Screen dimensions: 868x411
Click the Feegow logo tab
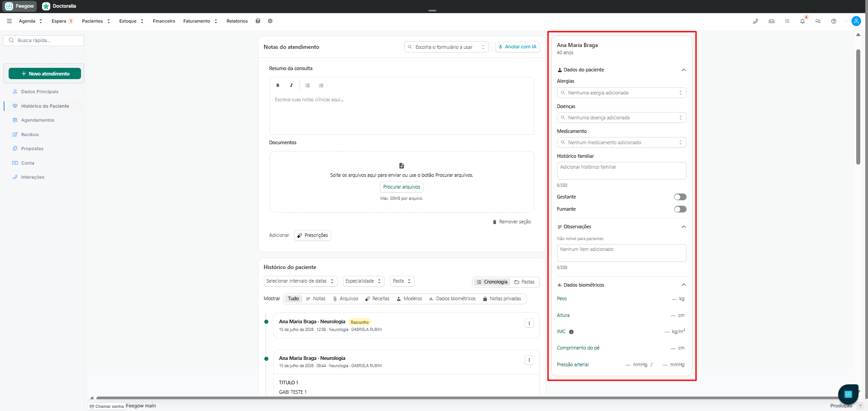click(x=20, y=6)
